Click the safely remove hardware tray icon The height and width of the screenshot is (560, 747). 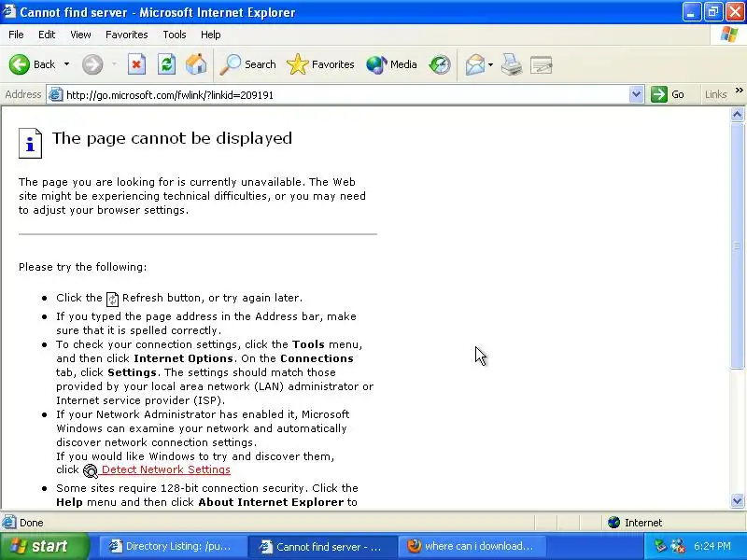pyautogui.click(x=660, y=546)
